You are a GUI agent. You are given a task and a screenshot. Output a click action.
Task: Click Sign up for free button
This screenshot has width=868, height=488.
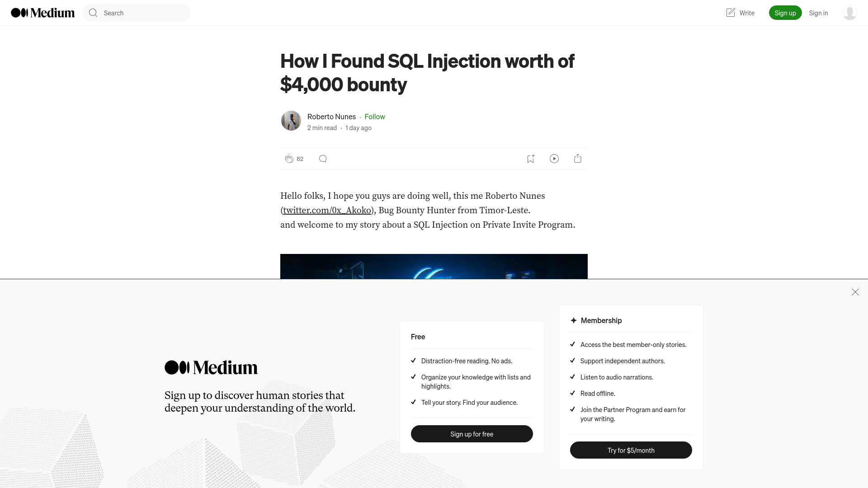click(472, 434)
